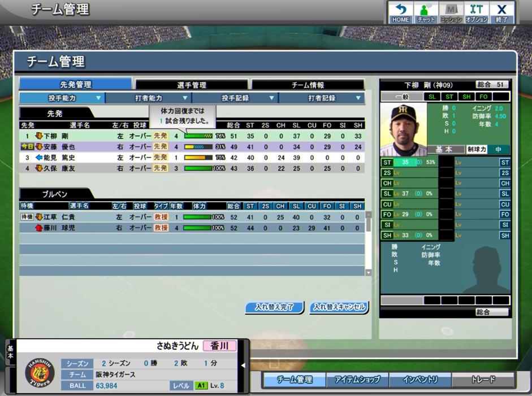This screenshot has height=396, width=532.
Task: Click red up arrow beside 藤川 球児
Action: pos(39,228)
